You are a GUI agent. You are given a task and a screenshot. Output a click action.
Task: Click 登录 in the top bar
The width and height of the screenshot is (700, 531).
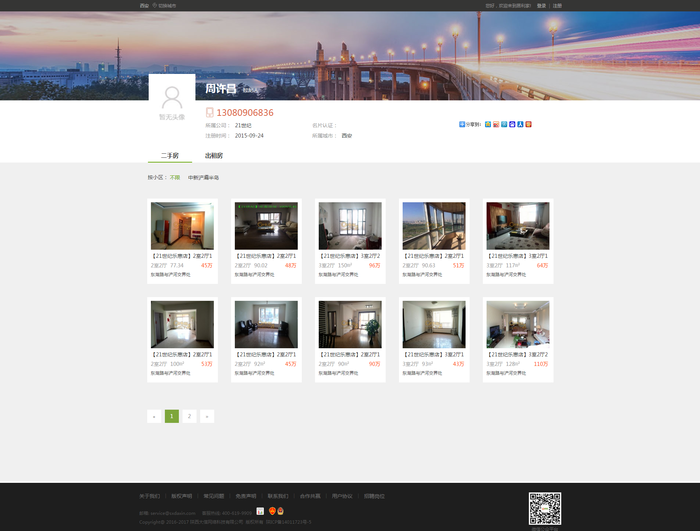pyautogui.click(x=542, y=6)
